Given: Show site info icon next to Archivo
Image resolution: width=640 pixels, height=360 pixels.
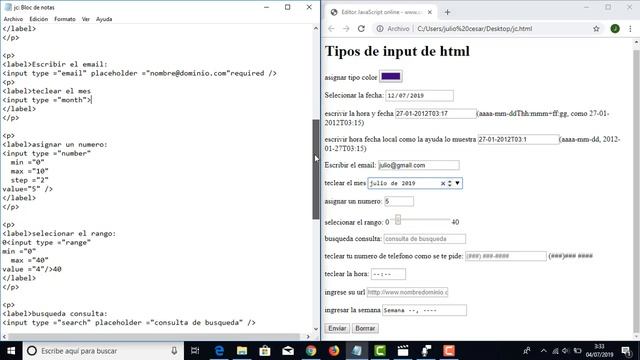Looking at the screenshot, I should tap(380, 29).
